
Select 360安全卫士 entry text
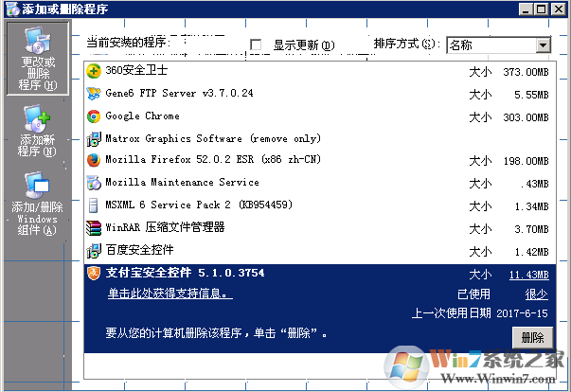[x=136, y=70]
